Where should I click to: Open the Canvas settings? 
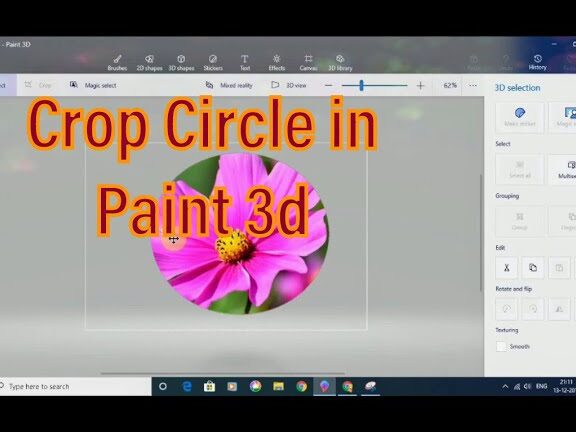(x=308, y=62)
